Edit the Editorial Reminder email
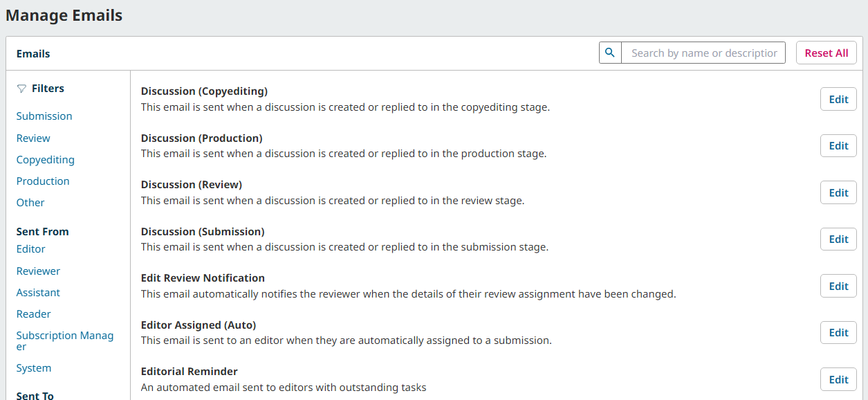Viewport: 868px width, 400px height. point(838,379)
